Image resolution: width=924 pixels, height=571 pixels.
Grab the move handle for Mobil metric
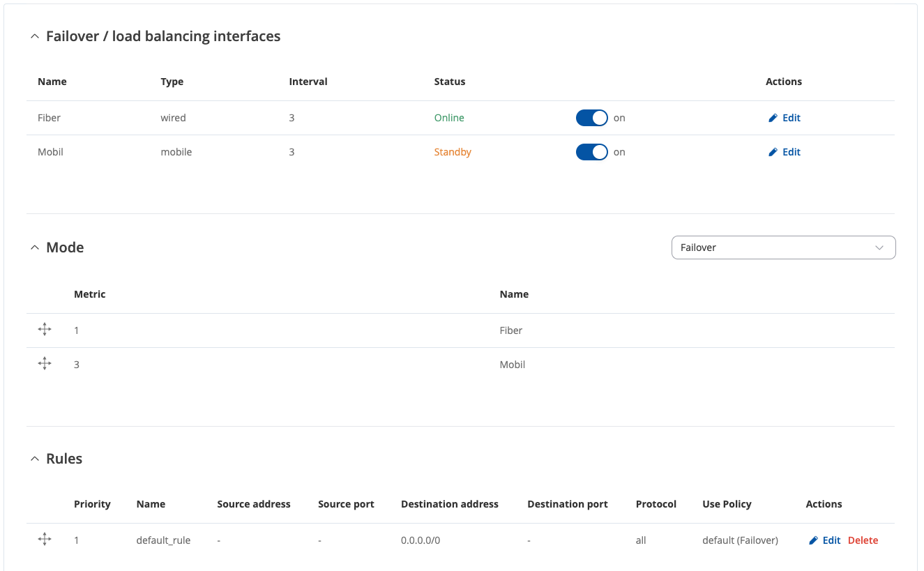[x=45, y=363]
